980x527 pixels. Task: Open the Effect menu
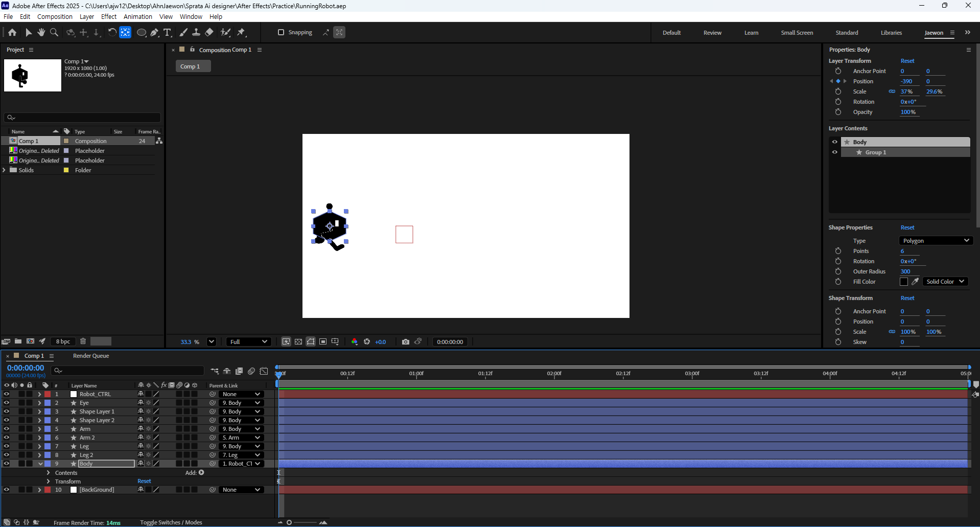point(109,17)
